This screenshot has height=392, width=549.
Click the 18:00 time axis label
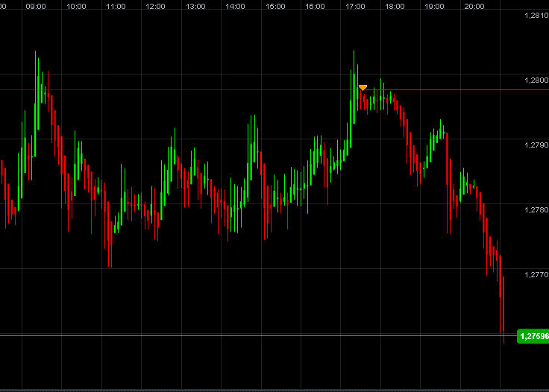395,6
